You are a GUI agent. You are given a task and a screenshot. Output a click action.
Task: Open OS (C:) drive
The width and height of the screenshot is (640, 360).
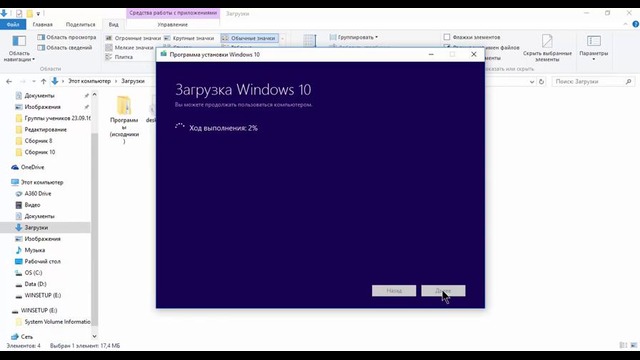tap(33, 273)
